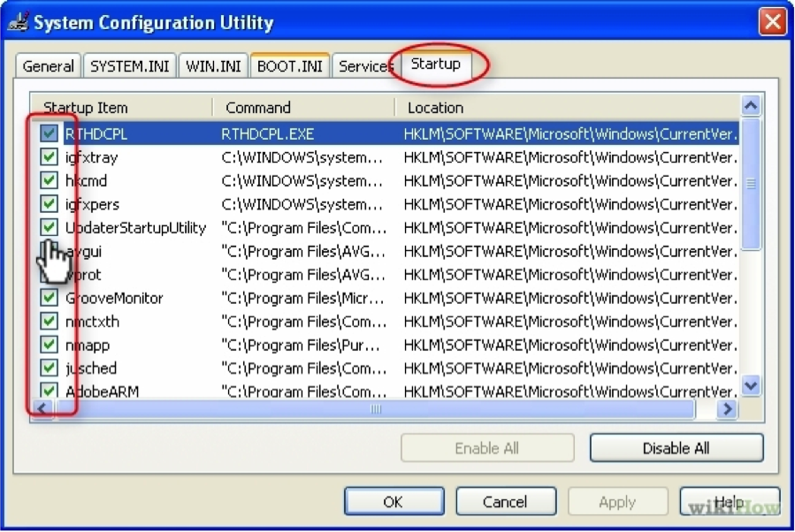Screen dimensions: 795x532
Task: Click the horizontal scrollbar thumb
Action: pyautogui.click(x=375, y=409)
